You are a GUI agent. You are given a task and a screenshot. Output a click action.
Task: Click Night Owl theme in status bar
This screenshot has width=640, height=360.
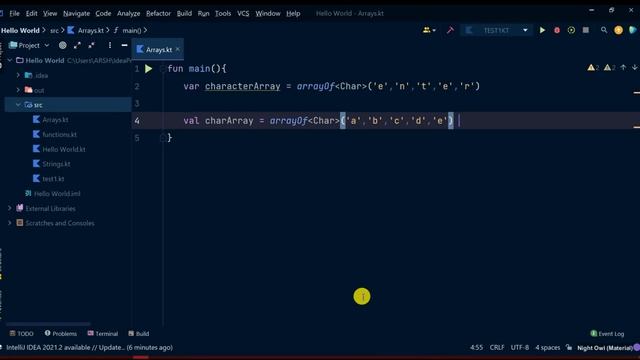coord(605,348)
